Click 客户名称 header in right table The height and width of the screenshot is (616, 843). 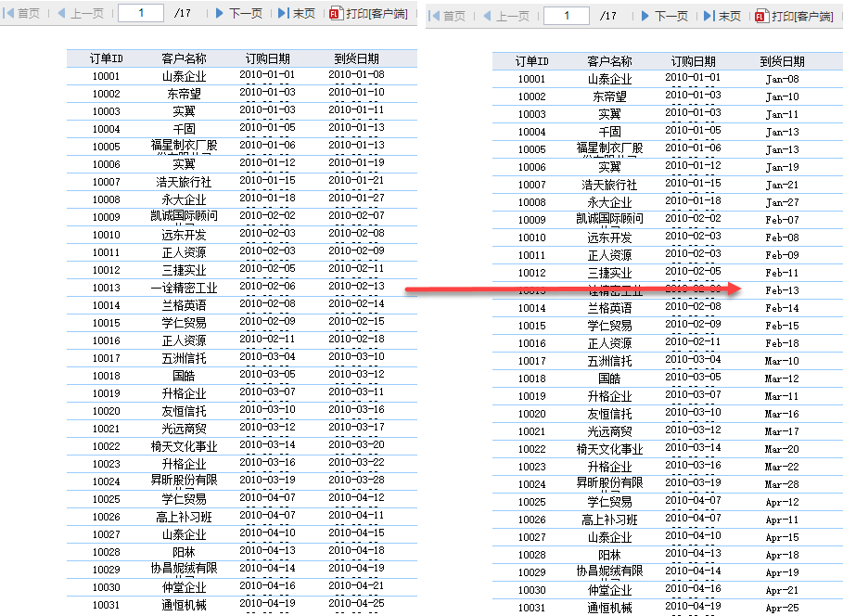[609, 61]
